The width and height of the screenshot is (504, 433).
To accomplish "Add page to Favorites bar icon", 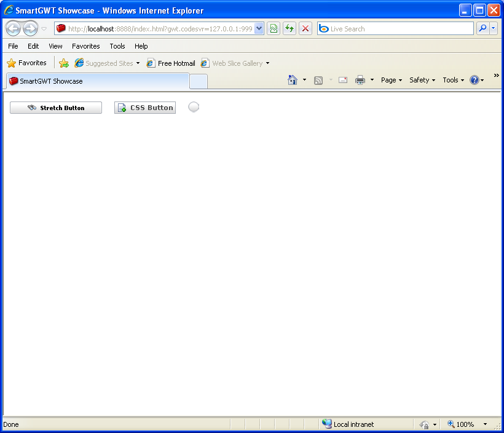I will click(64, 63).
